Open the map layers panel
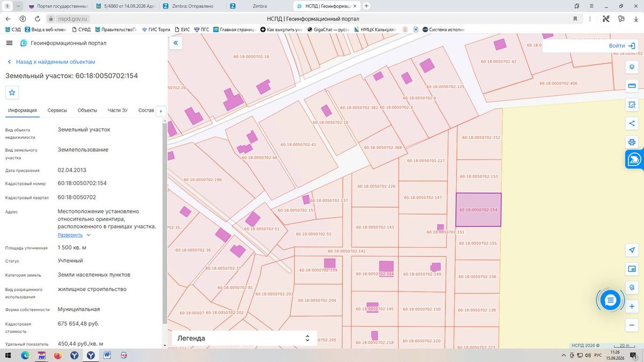Screen dimensions: 644x362 632,67
